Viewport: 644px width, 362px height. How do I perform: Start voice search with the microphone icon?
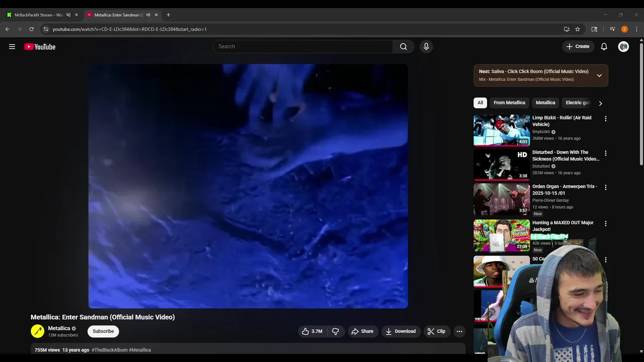tap(426, 46)
